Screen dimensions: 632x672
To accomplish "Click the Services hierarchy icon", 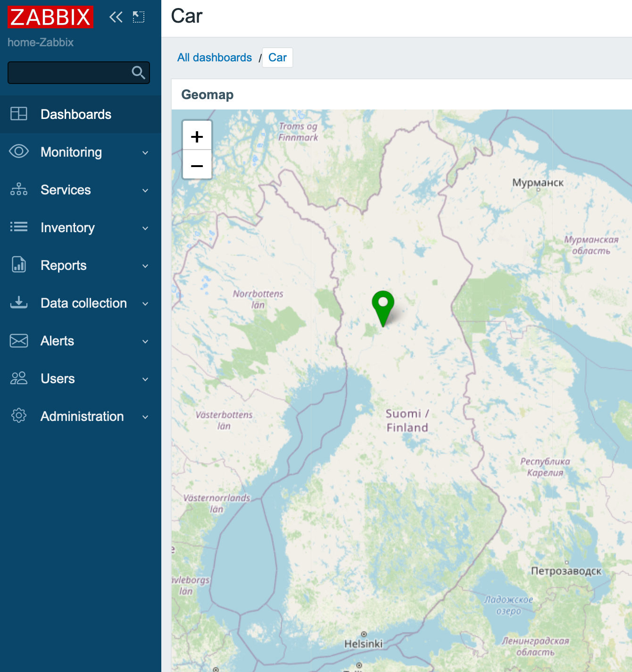I will (x=19, y=189).
